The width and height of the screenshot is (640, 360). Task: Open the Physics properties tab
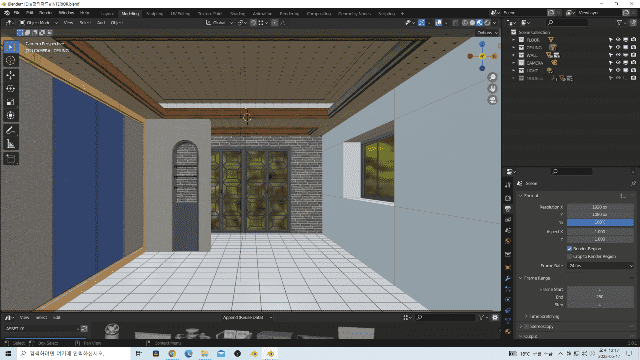click(x=508, y=300)
